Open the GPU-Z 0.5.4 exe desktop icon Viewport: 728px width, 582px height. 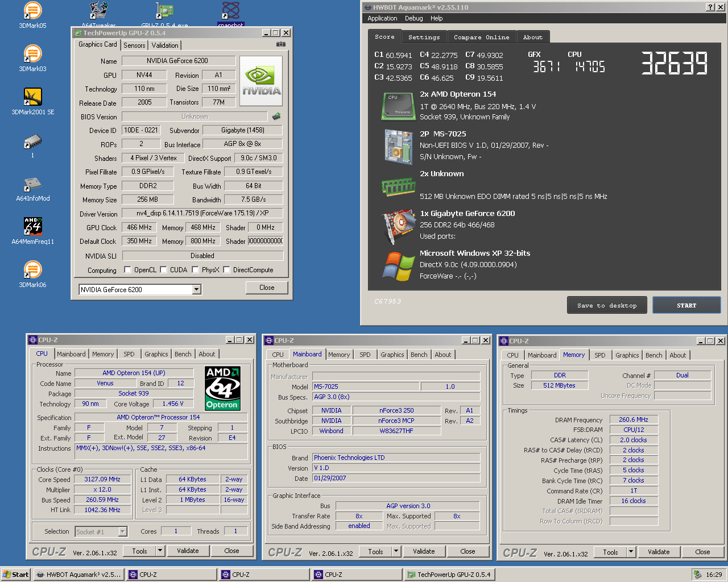coord(165,14)
